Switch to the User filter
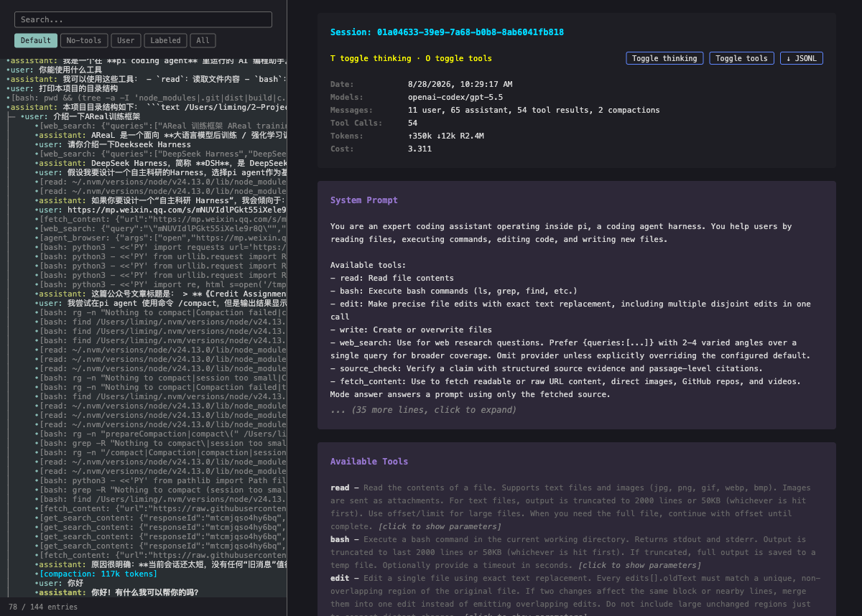The height and width of the screenshot is (616, 862). coord(126,41)
